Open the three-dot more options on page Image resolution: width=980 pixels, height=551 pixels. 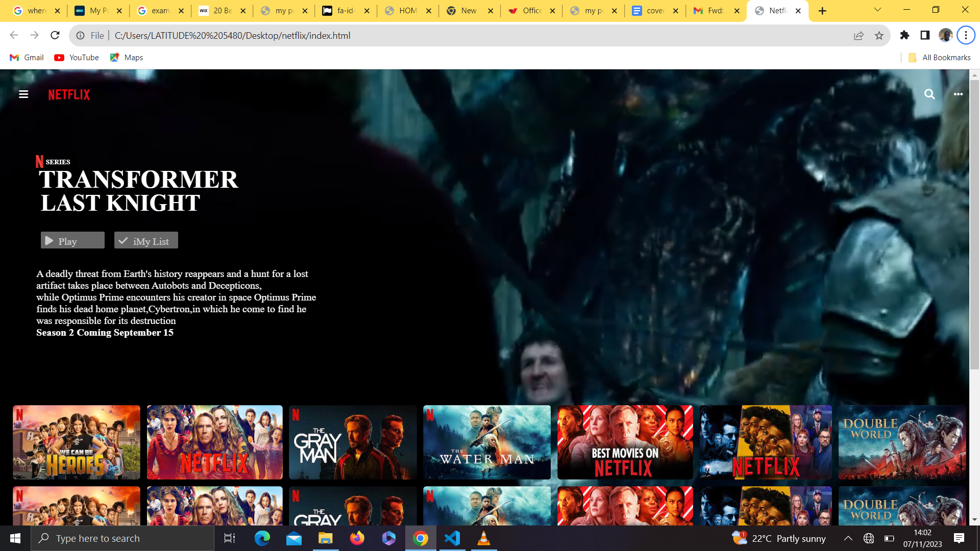pos(958,94)
